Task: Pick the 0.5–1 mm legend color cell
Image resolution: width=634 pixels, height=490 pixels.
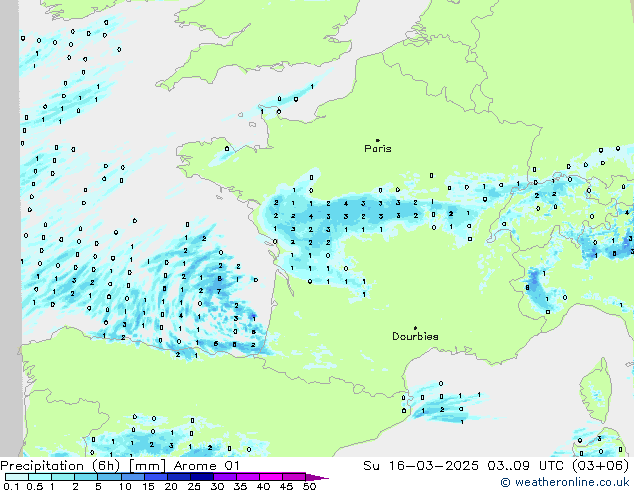Action: pos(40,477)
